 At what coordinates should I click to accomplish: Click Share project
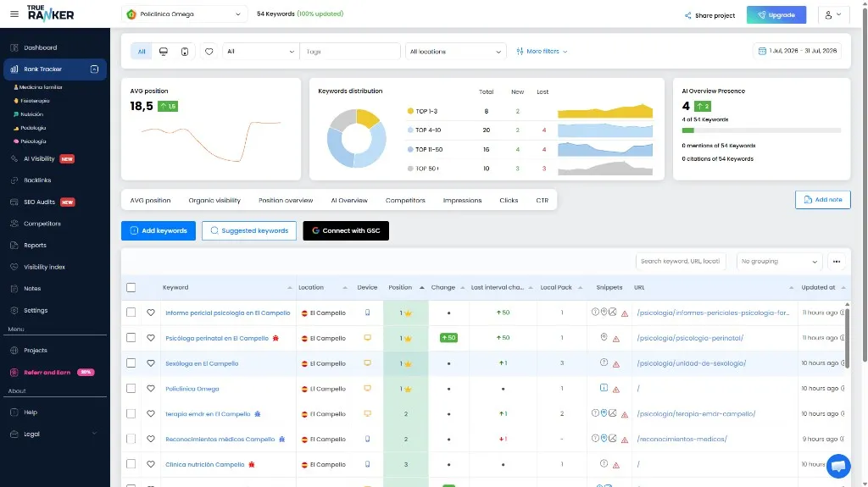pos(709,15)
